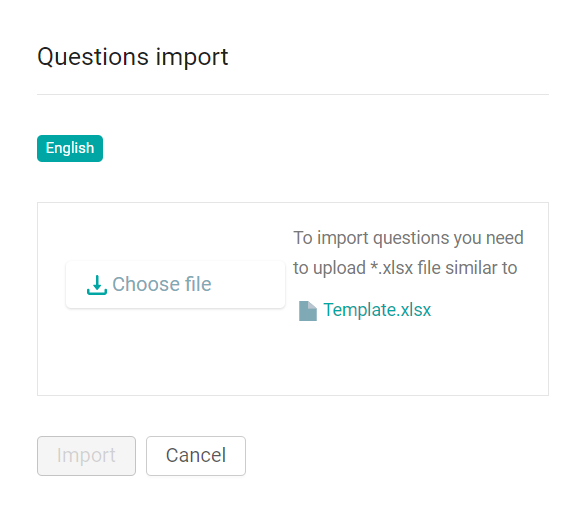The image size is (587, 513).
Task: Click the teal tray-with-arrow upload icon
Action: pyautogui.click(x=97, y=285)
